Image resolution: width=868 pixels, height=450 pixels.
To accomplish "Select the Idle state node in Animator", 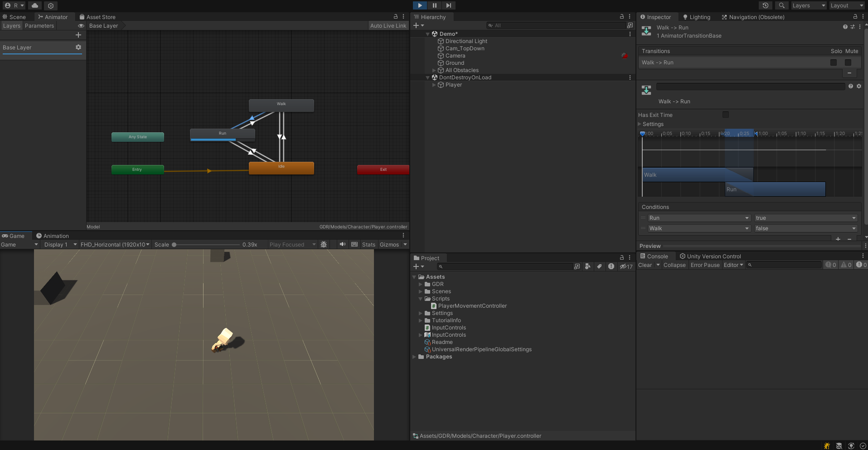I will [281, 168].
